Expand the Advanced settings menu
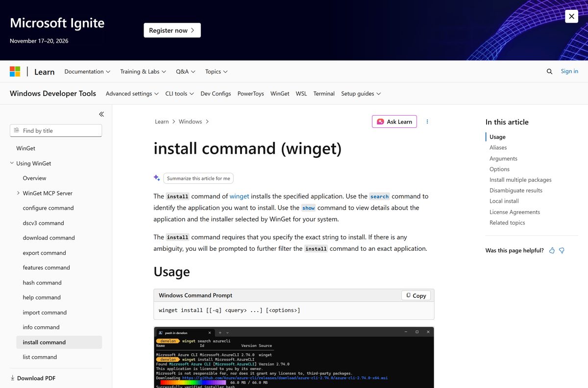Viewport: 588px width, 388px height. click(132, 94)
